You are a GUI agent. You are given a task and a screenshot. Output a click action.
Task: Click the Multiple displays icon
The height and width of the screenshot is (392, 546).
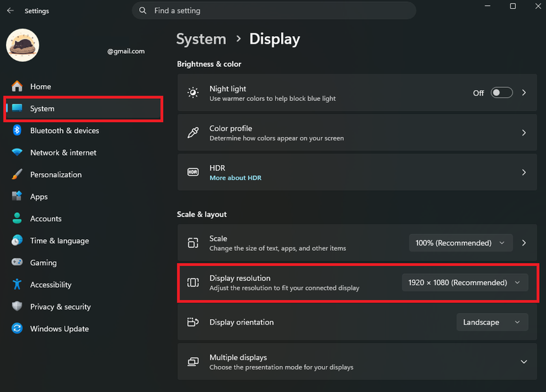coord(193,362)
